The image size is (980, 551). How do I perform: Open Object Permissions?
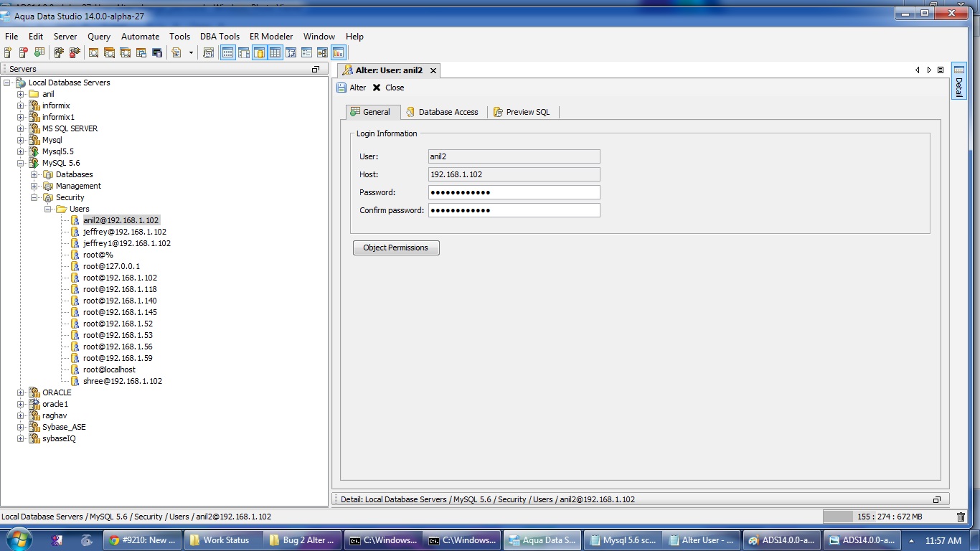(x=396, y=248)
